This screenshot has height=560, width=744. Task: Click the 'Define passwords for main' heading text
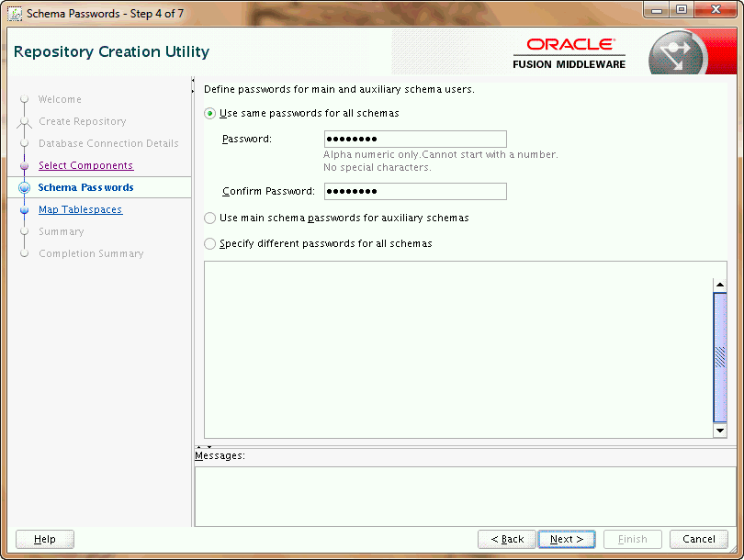tap(339, 89)
